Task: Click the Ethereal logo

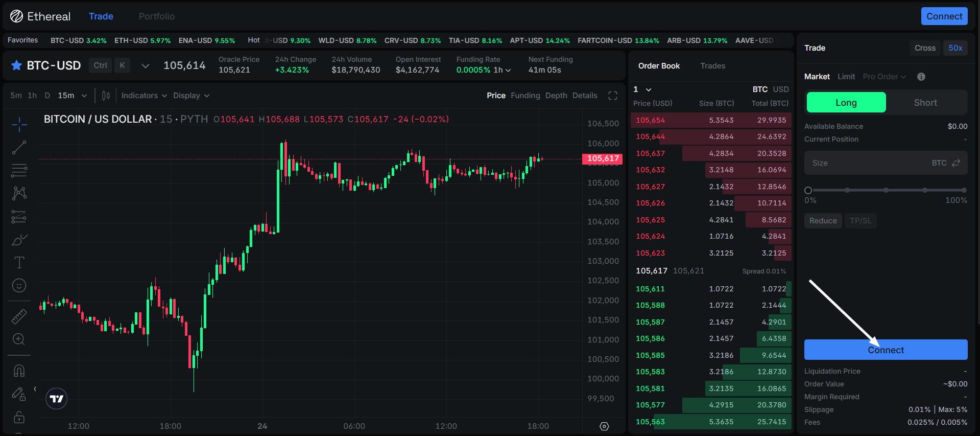Action: (x=40, y=16)
